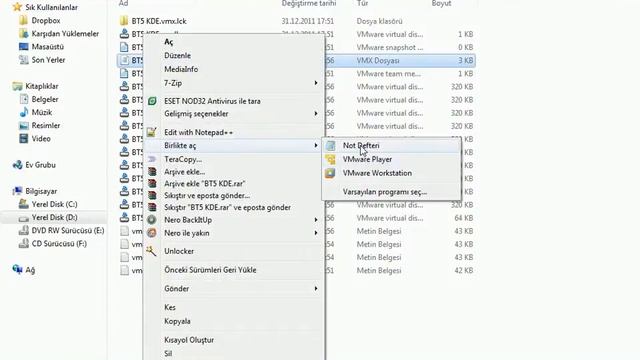This screenshot has height=360, width=640.
Task: Select the BT5 KDE.vmx.lck folder name
Action: click(159, 21)
